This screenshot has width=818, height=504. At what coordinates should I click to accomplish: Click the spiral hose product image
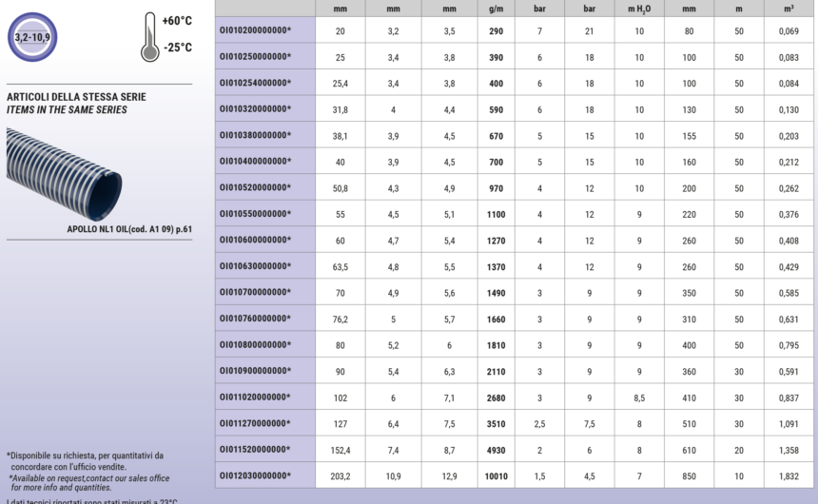tap(65, 171)
